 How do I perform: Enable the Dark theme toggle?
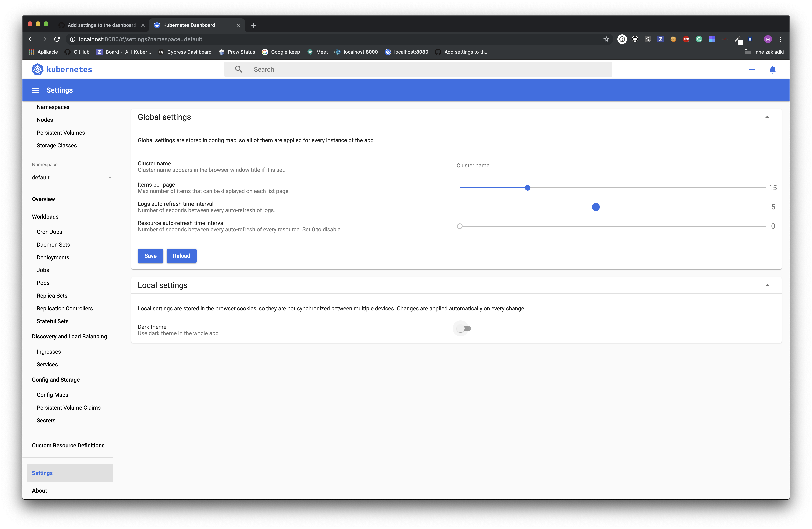click(x=462, y=328)
